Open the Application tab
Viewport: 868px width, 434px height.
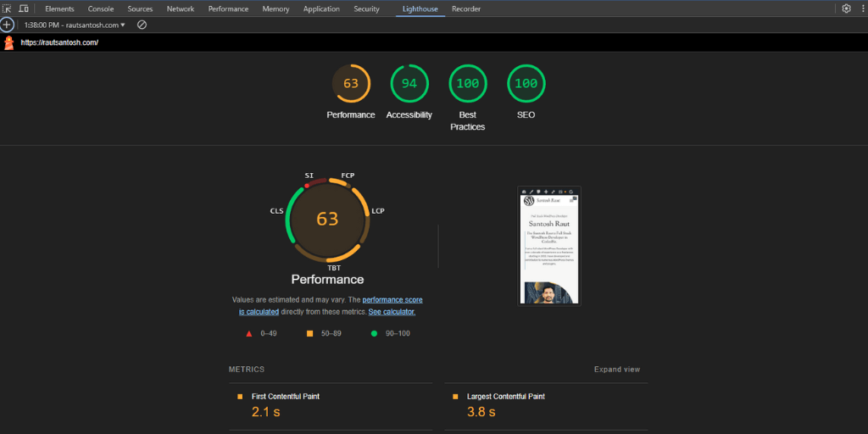[x=321, y=8]
